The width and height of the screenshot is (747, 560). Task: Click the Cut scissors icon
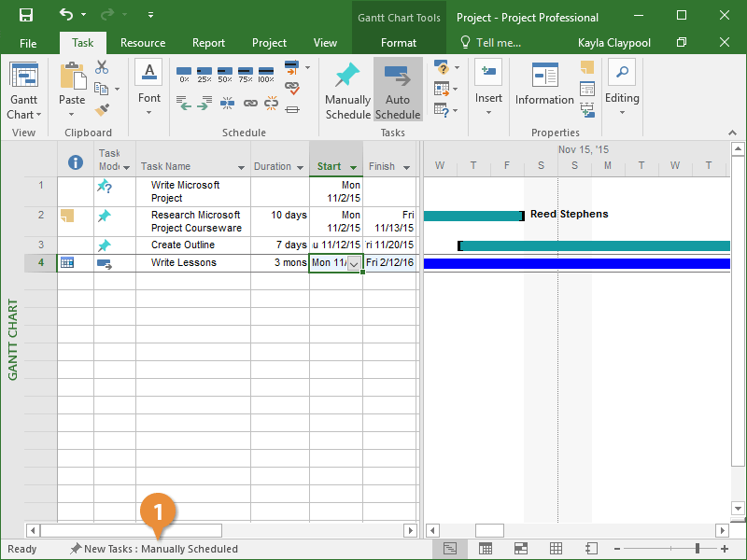point(102,67)
